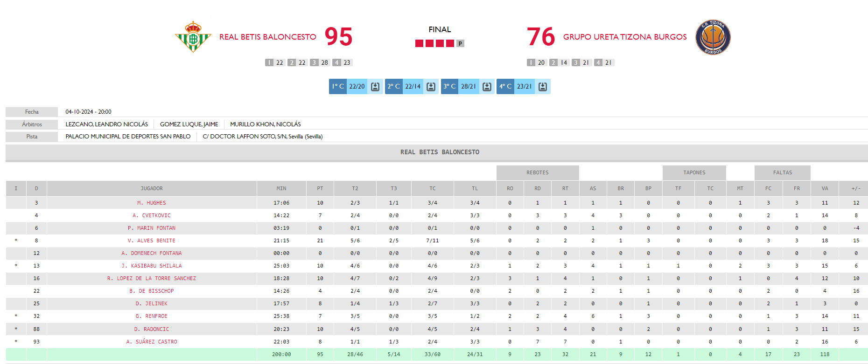
Task: Click the MT column header
Action: [740, 189]
